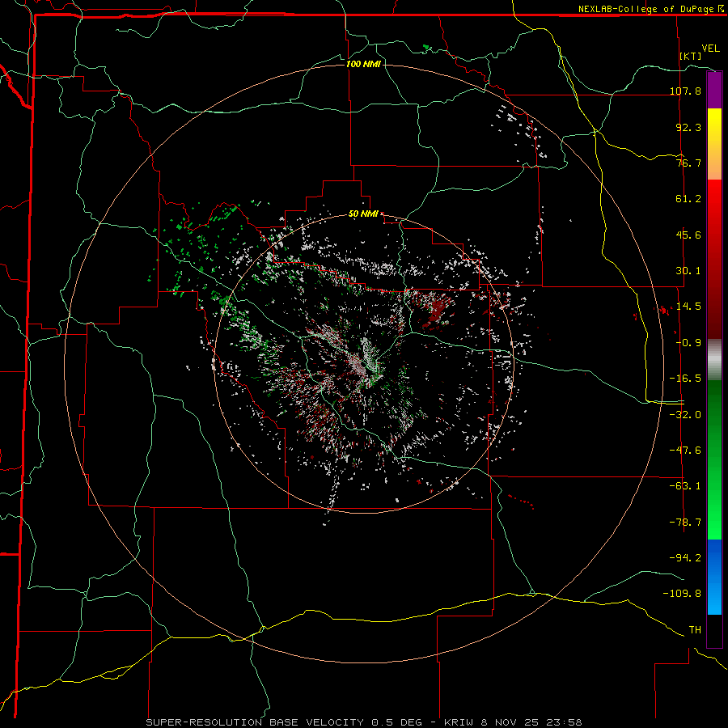Click the 76.7 velocity scale value
The width and height of the screenshot is (728, 728).
pos(688,163)
